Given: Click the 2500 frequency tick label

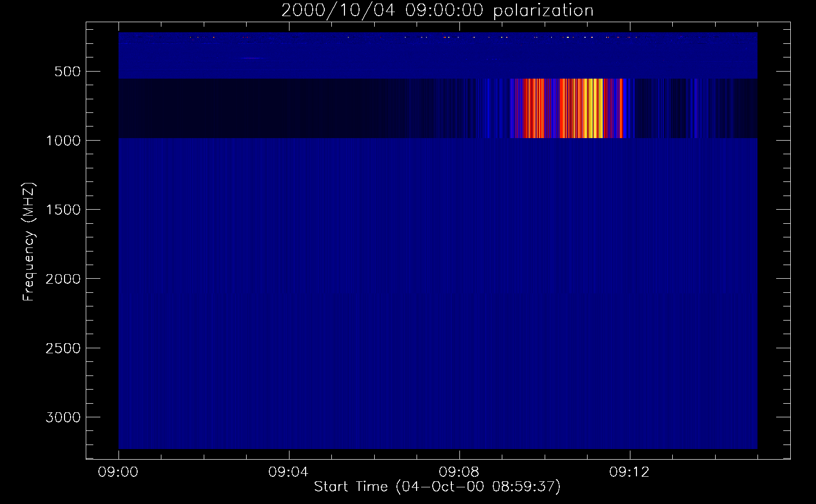Looking at the screenshot, I should coord(63,348).
